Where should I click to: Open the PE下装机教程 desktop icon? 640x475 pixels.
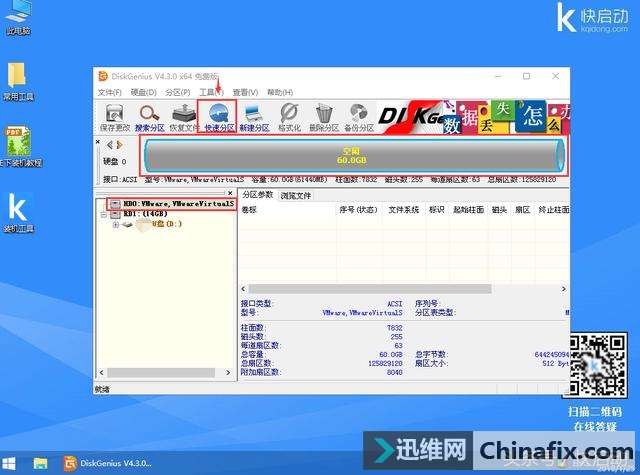pyautogui.click(x=20, y=147)
